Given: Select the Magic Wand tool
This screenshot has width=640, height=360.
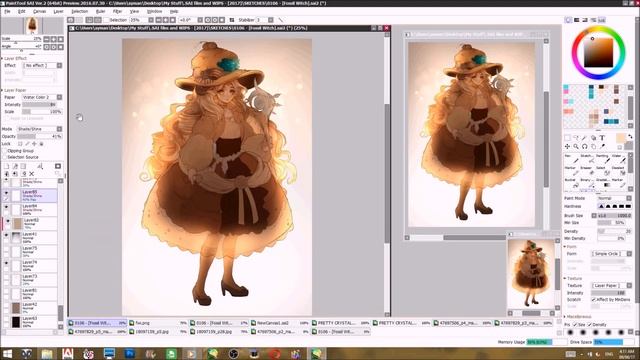Looking at the screenshot, I should (x=584, y=138).
